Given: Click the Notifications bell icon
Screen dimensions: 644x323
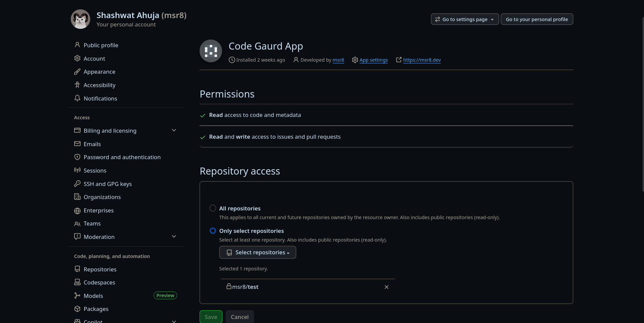Looking at the screenshot, I should click(77, 98).
